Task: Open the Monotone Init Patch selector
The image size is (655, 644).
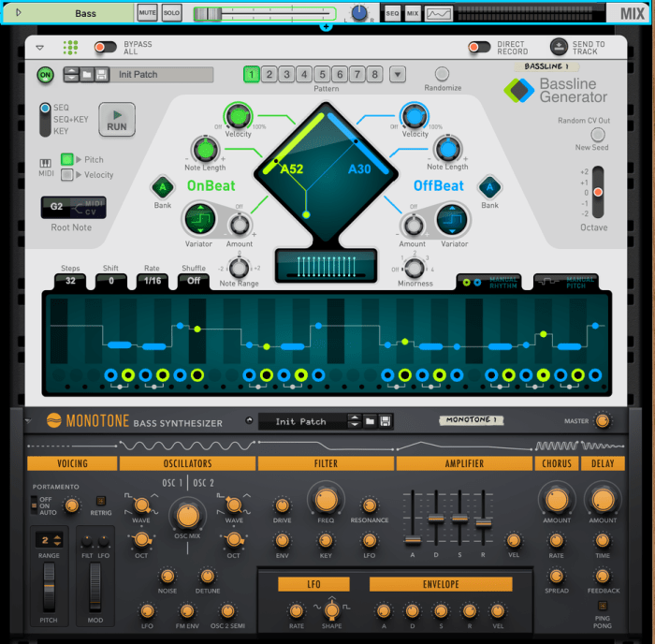Action: [309, 421]
